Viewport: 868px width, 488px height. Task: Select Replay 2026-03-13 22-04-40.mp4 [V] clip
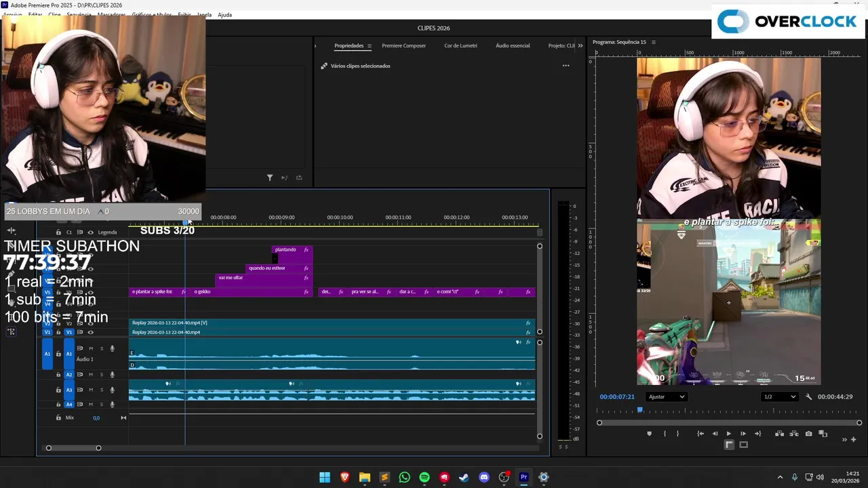coord(332,323)
